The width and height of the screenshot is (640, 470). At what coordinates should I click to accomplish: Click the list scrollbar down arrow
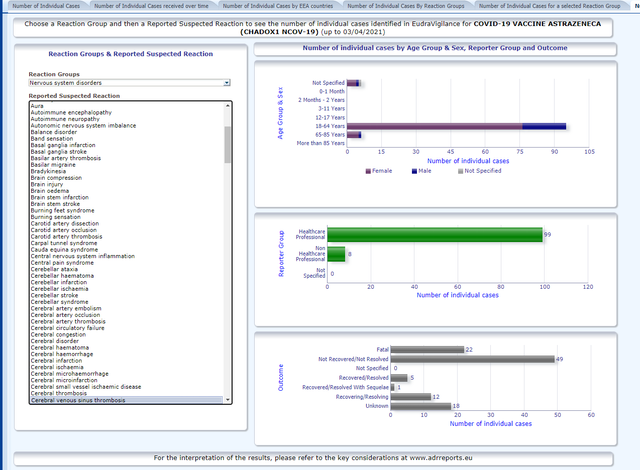click(x=227, y=400)
